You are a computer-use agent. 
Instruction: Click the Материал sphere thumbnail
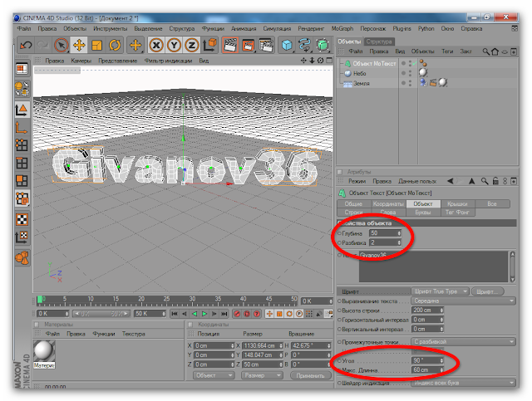44,350
